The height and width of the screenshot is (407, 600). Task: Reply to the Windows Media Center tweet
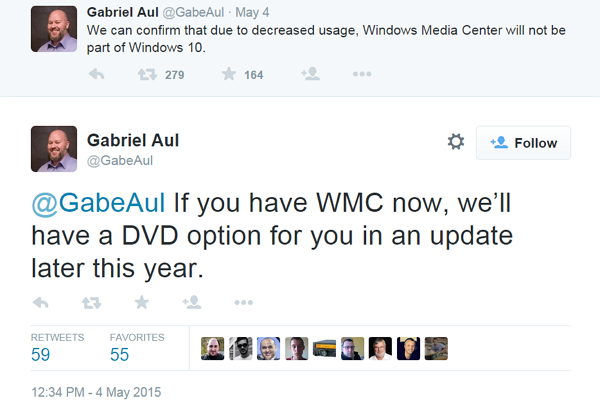click(x=97, y=74)
